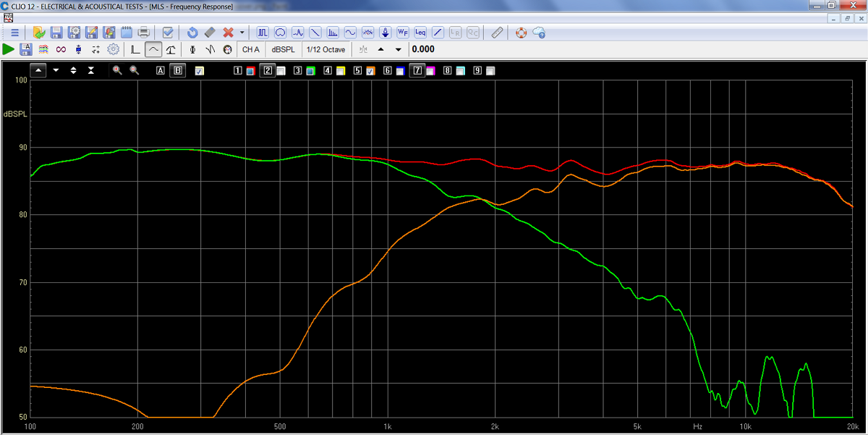The height and width of the screenshot is (435, 868).
Task: Click the autosave floppy icon in second toolbar
Action: pos(25,49)
